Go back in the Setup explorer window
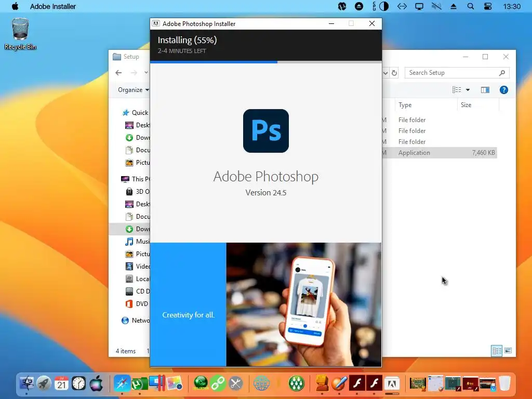Image resolution: width=532 pixels, height=399 pixels. pyautogui.click(x=118, y=73)
